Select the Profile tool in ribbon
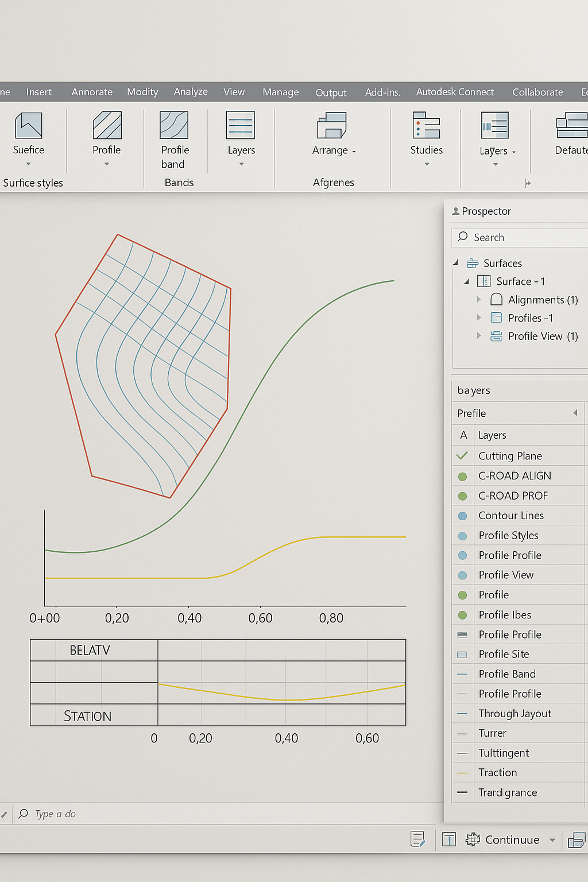Image resolution: width=588 pixels, height=882 pixels. click(x=107, y=126)
